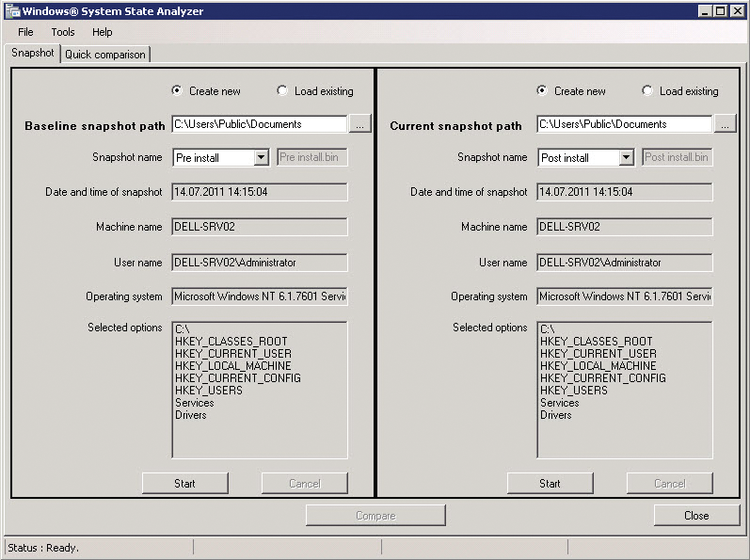Expand the Pre install snapshot name dropdown
Viewport: 750px width, 560px height.
tap(262, 158)
